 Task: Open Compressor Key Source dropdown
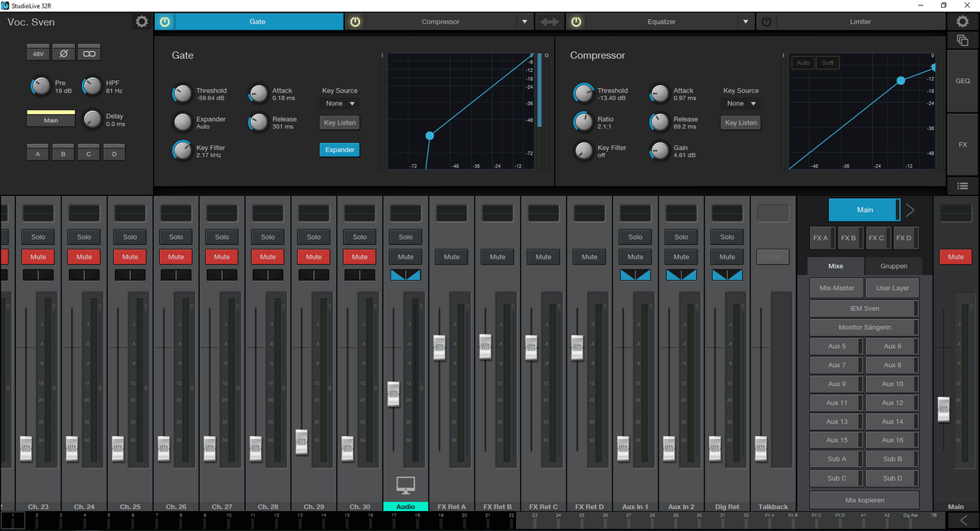tap(741, 103)
